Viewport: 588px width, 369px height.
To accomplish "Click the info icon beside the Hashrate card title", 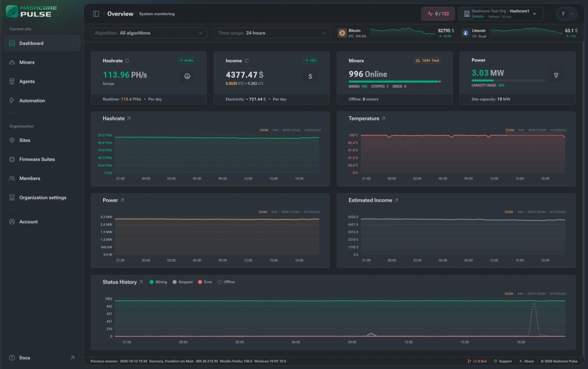I will [x=127, y=61].
